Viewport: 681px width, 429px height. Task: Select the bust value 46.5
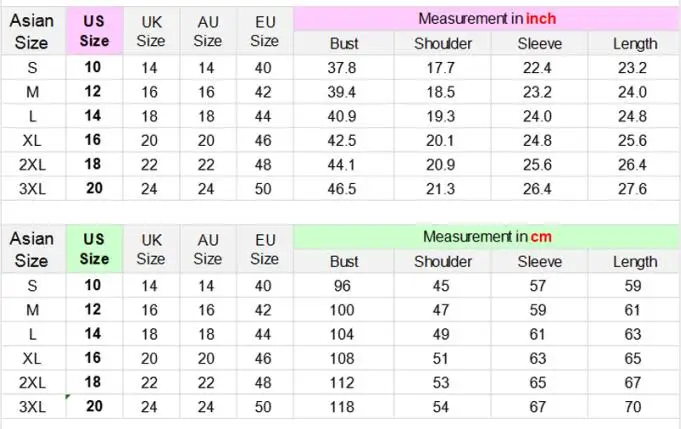pos(343,188)
